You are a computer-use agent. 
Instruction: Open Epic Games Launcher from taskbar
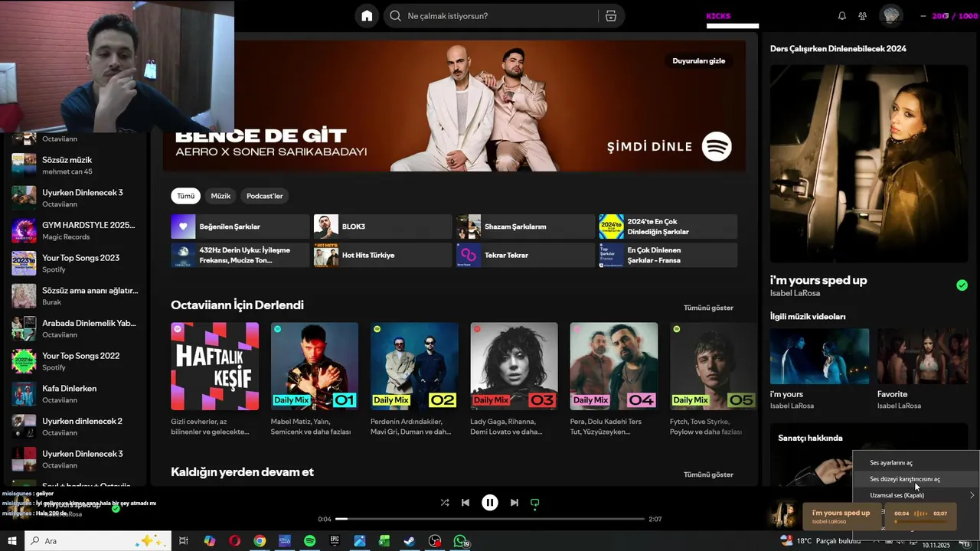(335, 541)
